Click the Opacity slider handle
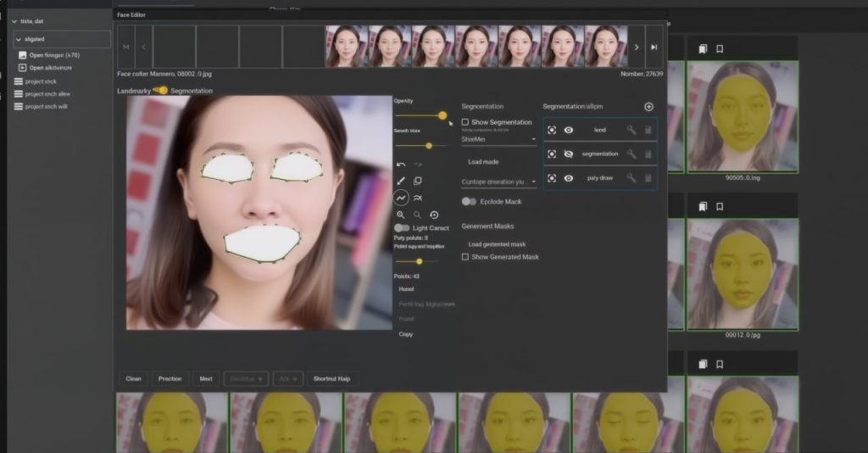 [442, 115]
